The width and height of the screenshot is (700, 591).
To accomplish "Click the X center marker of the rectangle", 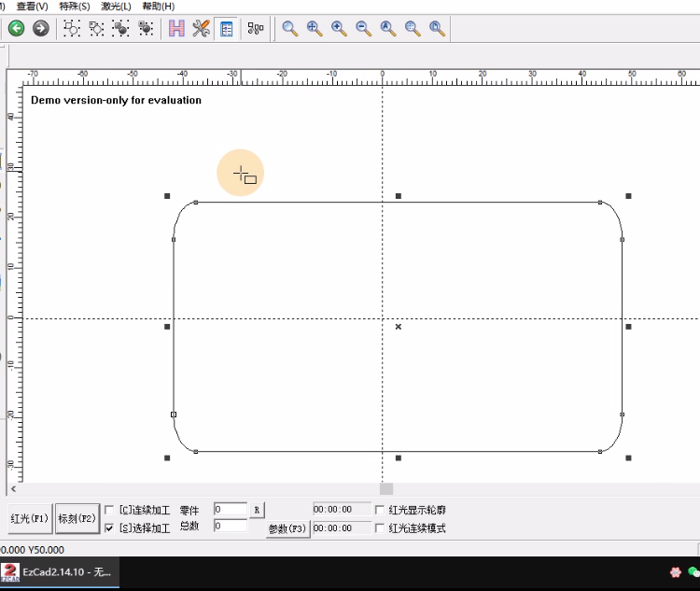I will (x=399, y=327).
